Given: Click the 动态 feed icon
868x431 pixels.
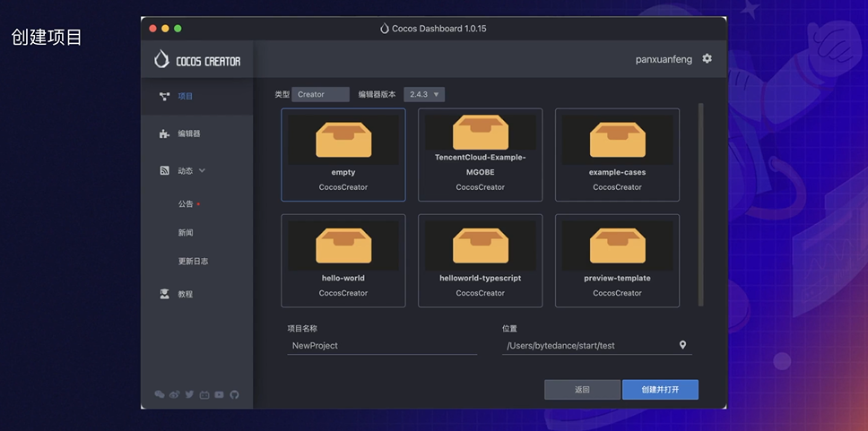Looking at the screenshot, I should click(x=164, y=170).
